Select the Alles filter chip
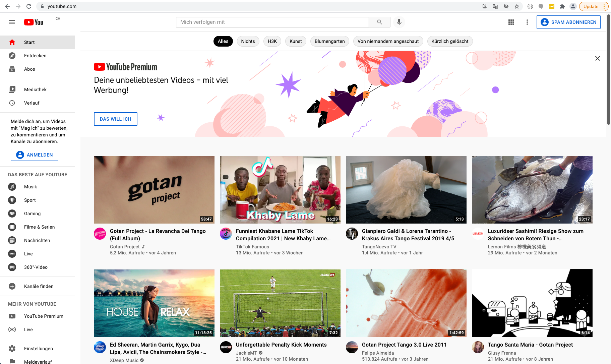The height and width of the screenshot is (364, 611). 223,41
